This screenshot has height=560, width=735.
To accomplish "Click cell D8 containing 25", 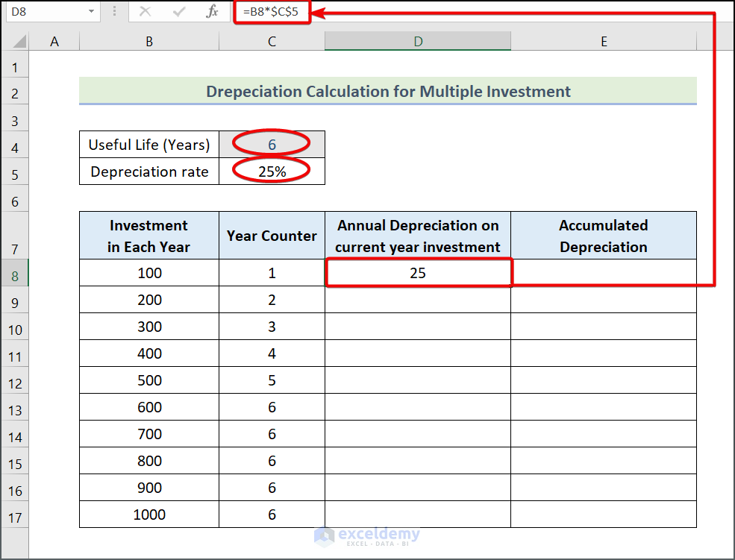I will (x=418, y=272).
